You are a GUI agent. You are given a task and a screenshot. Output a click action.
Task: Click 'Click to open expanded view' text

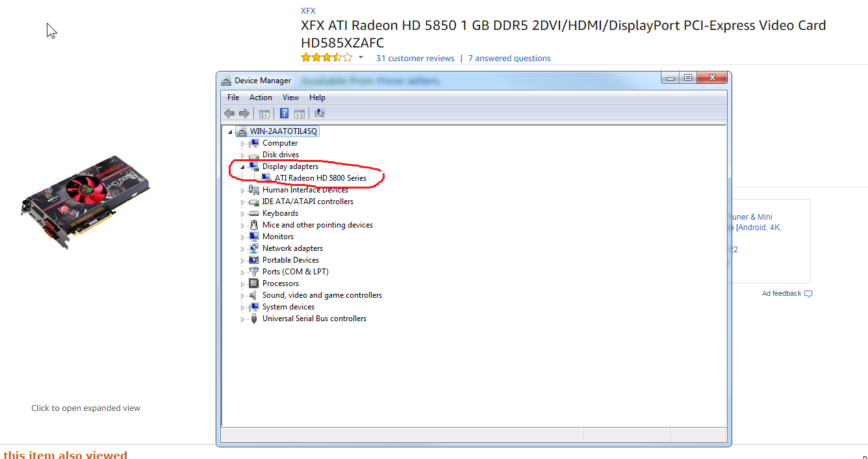[x=86, y=408]
